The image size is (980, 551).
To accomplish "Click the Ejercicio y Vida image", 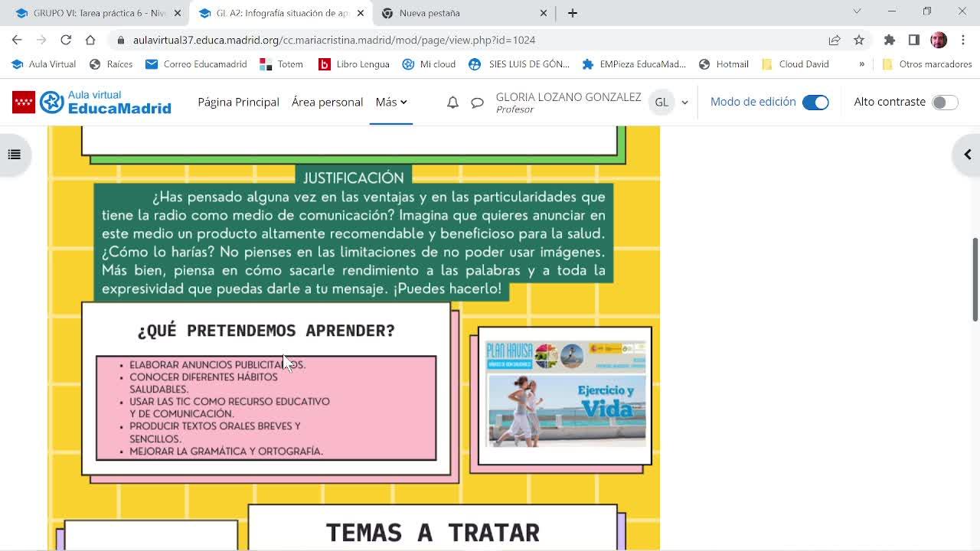I will 566,394.
